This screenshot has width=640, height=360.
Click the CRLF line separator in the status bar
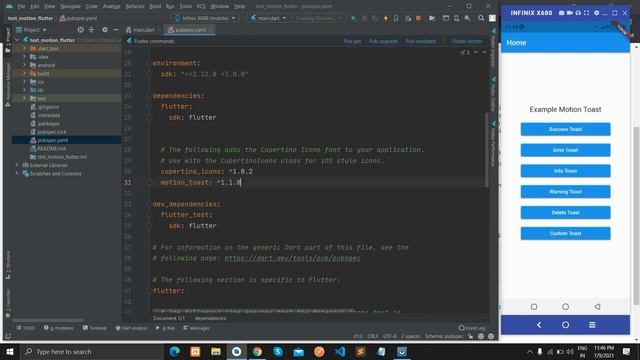pyautogui.click(x=372, y=336)
